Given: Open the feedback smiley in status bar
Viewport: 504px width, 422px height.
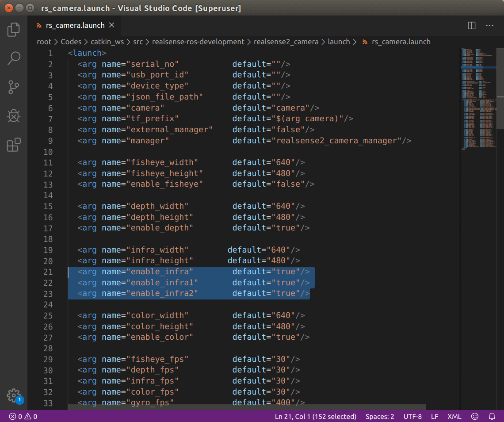Looking at the screenshot, I should (x=475, y=417).
